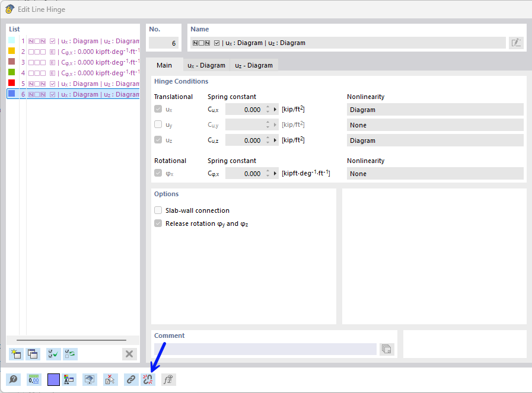Viewport: 532px width, 393px height.
Task: Toggle Release rotation φy and φz checkbox
Action: pos(158,223)
